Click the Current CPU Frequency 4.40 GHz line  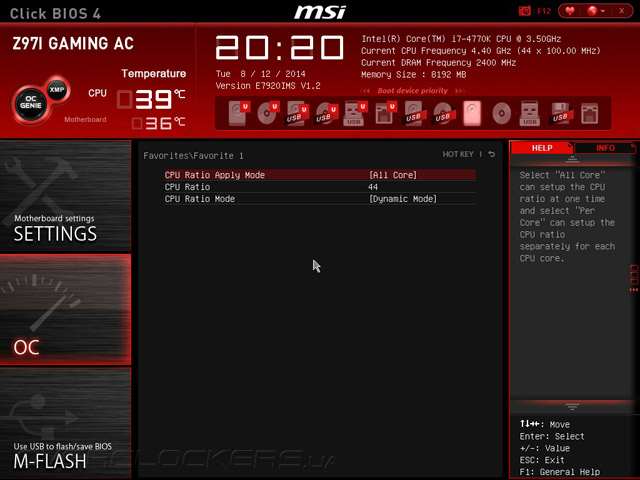[x=481, y=51]
